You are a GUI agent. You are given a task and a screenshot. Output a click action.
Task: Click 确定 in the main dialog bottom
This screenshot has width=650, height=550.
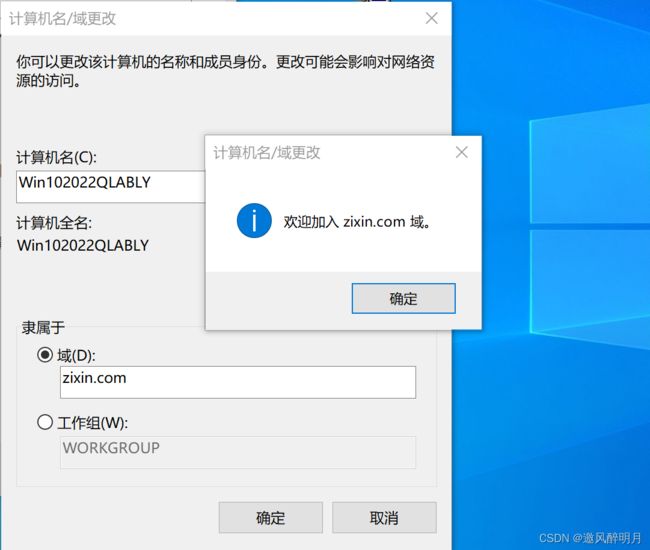click(271, 517)
